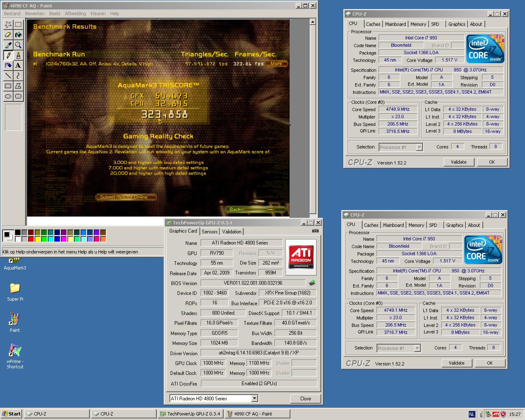Viewport: 525px width, 420px height.
Task: Pick the bright red color in Paint palette
Action: pos(31,239)
